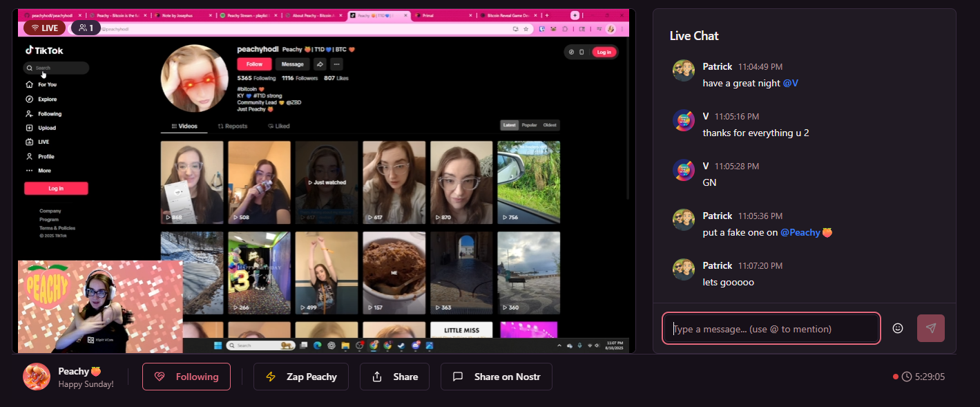Open the Share options
This screenshot has width=980, height=407.
pyautogui.click(x=394, y=377)
